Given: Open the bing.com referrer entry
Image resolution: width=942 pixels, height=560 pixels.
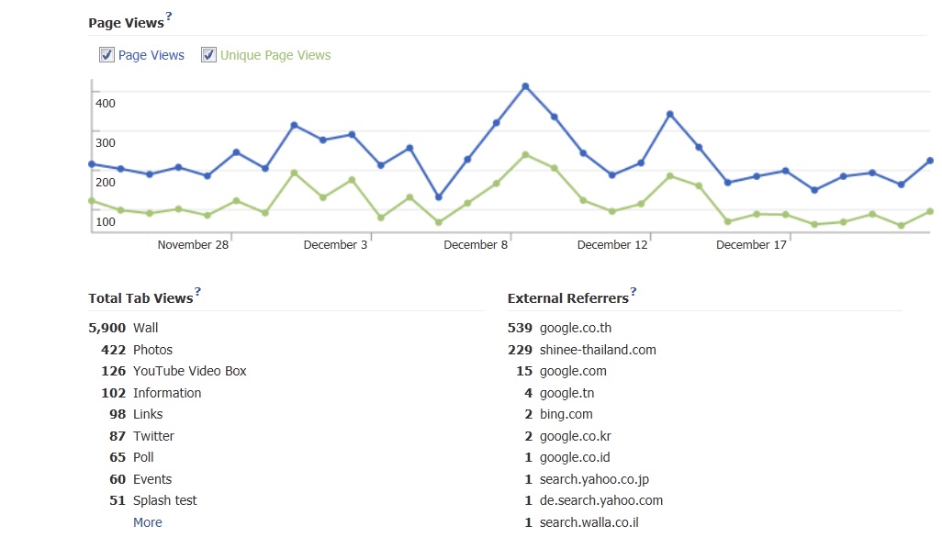Looking at the screenshot, I should point(566,414).
